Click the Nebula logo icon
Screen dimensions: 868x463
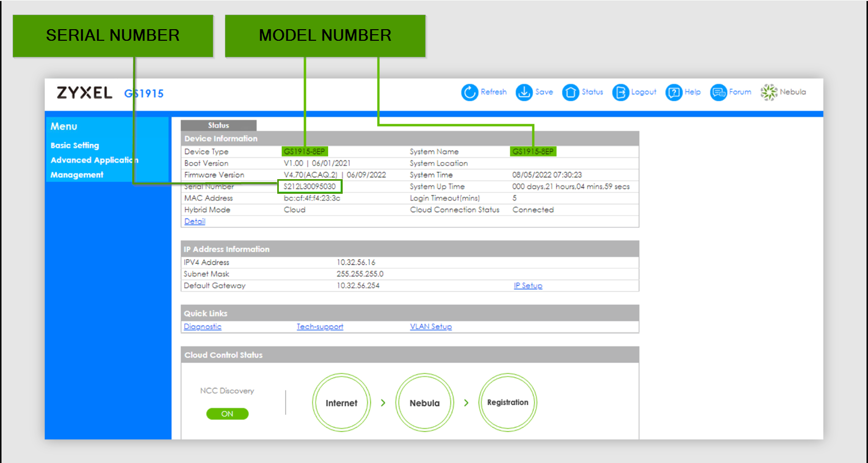point(769,92)
